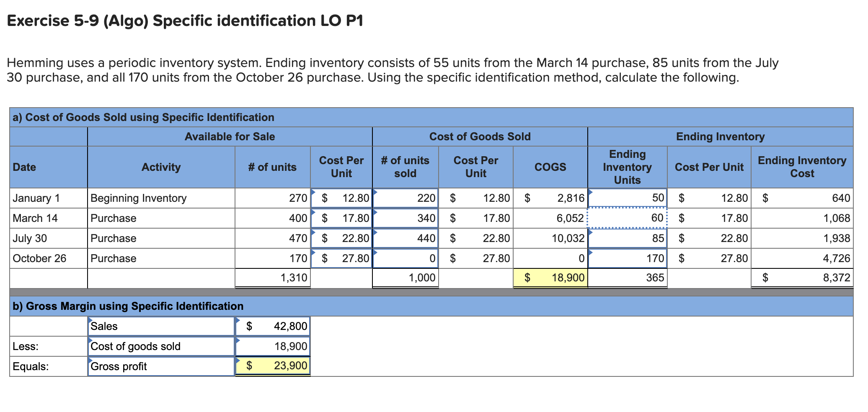868x412 pixels.
Task: Select the total ending inventory cost 8,372
Action: [x=802, y=278]
